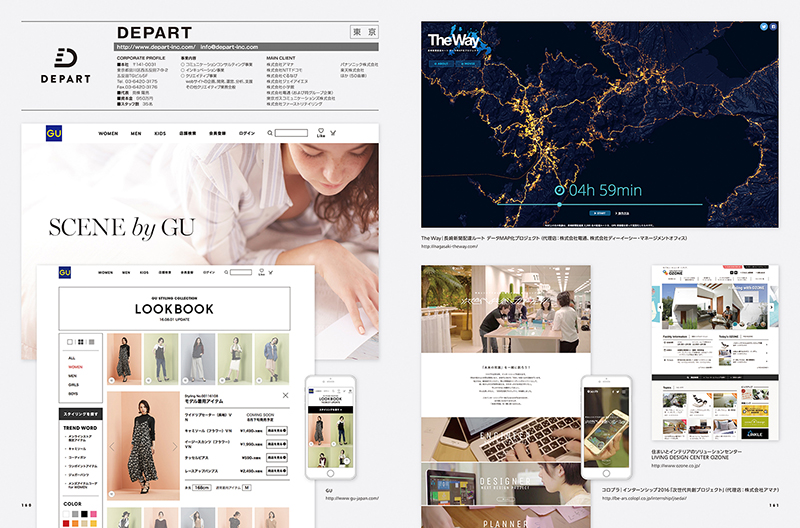Open the denim jacket look thumbnail
Image resolution: width=800 pixels, height=528 pixels.
click(x=271, y=359)
